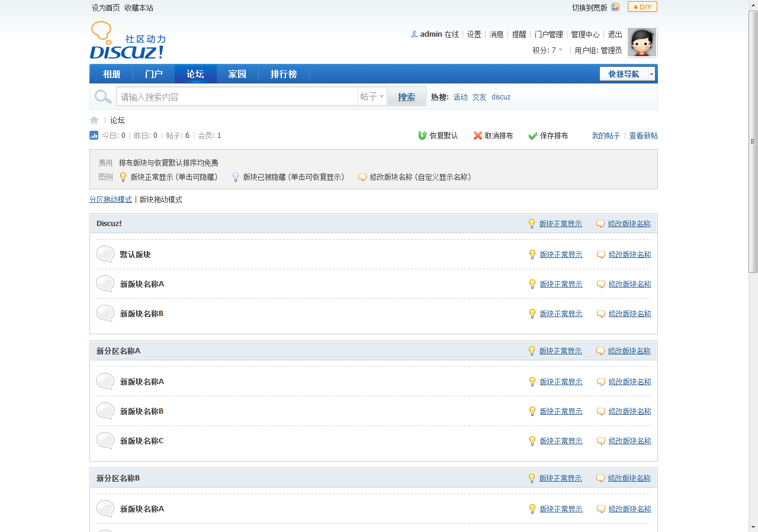Click hot search term 活动
758x532 pixels.
tap(460, 97)
